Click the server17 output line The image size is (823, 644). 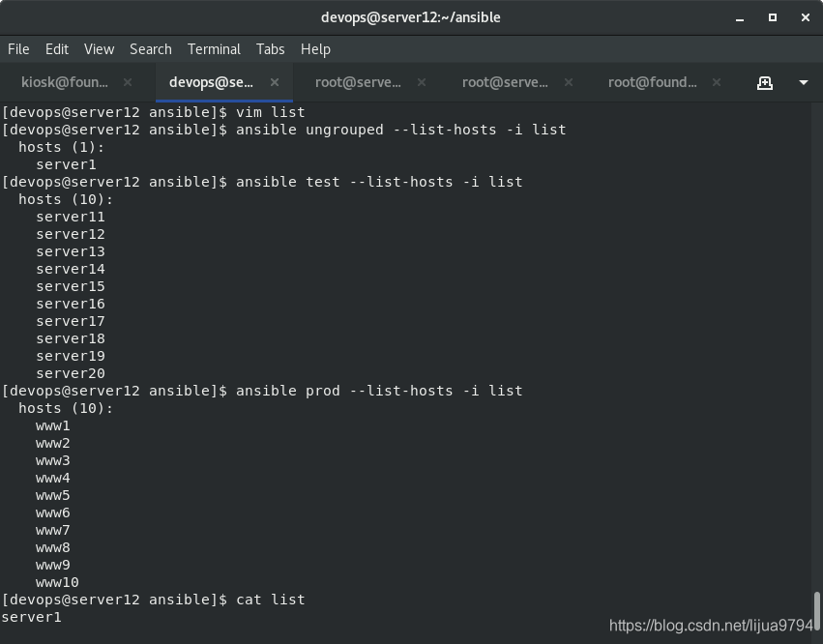point(71,321)
